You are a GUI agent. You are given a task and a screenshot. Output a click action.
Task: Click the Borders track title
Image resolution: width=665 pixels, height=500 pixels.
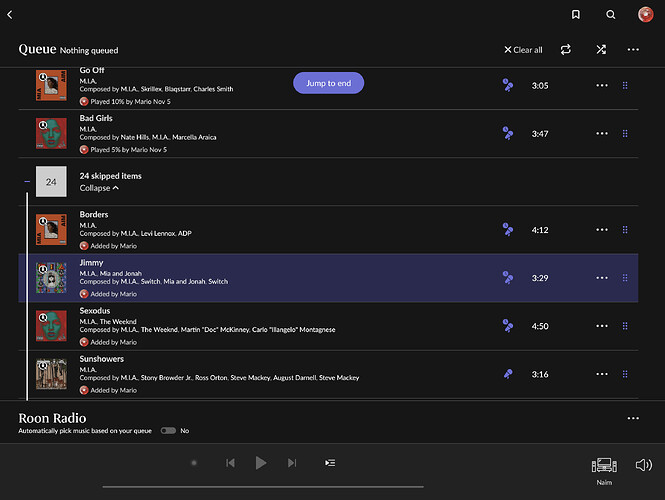[94, 215]
